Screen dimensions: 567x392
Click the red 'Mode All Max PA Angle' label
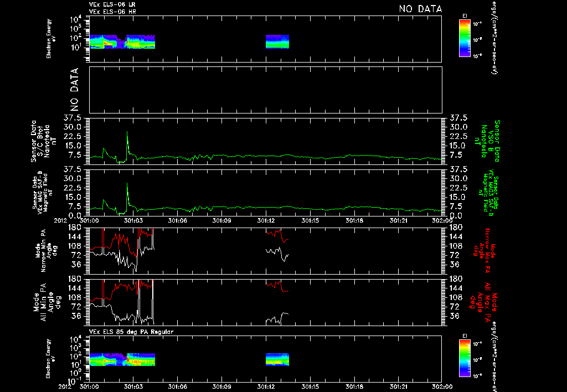click(483, 302)
